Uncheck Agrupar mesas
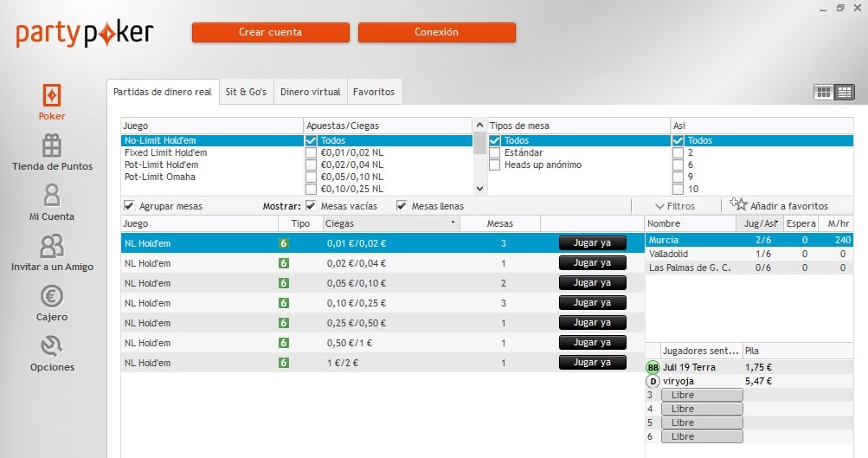868x458 pixels. pyautogui.click(x=129, y=206)
